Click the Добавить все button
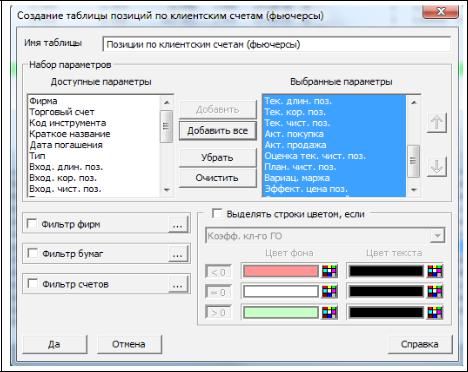Image resolution: width=468 pixels, height=372 pixels. 218,131
